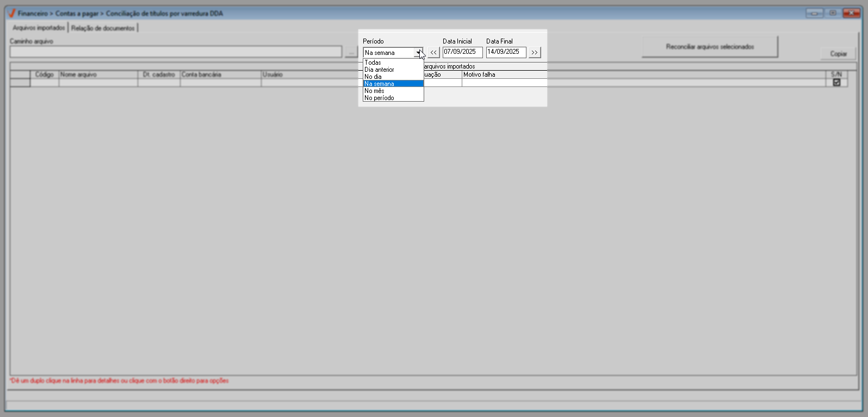Select 'Na semana' highlighted option
Viewport: 868px width, 417px height.
tap(393, 84)
